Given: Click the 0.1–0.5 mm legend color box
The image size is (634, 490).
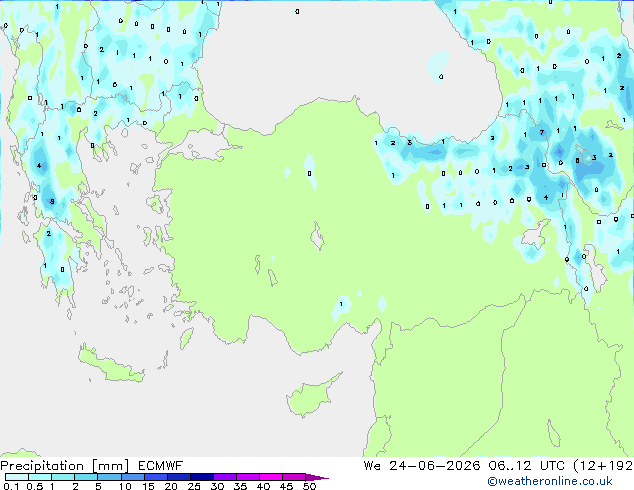Looking at the screenshot, I should (17, 477).
